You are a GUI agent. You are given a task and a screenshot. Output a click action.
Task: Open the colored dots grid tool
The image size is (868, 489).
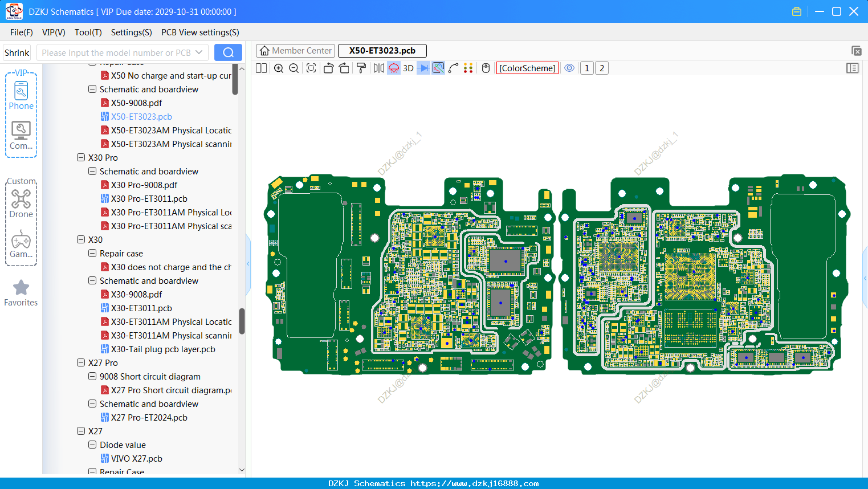468,68
